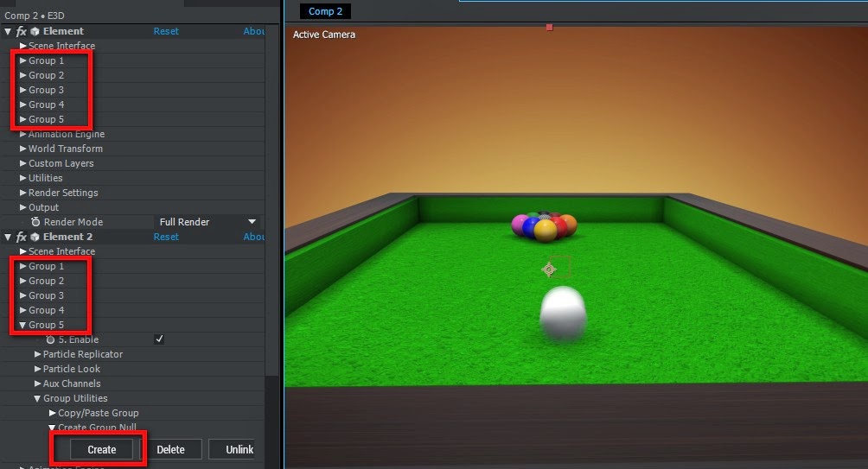
Task: Select the Element effect name
Action: 64,31
